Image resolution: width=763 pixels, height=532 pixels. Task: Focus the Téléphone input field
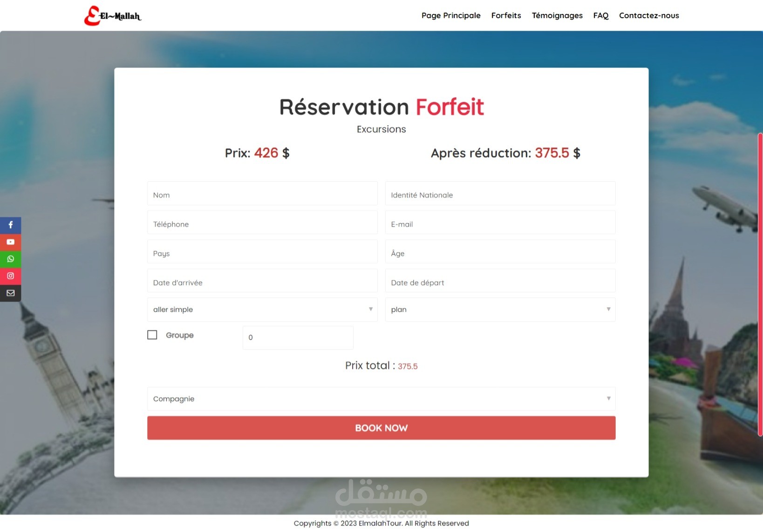click(262, 222)
